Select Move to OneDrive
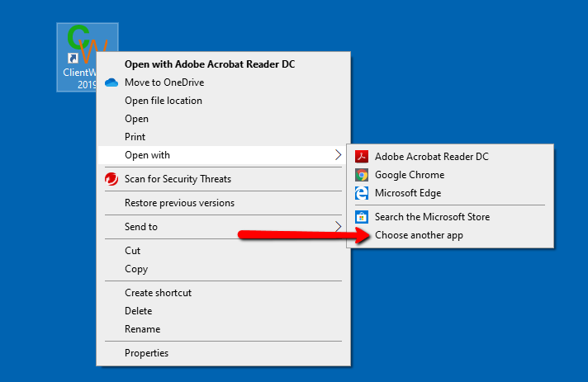Viewport: 588px width, 382px height. (x=224, y=83)
